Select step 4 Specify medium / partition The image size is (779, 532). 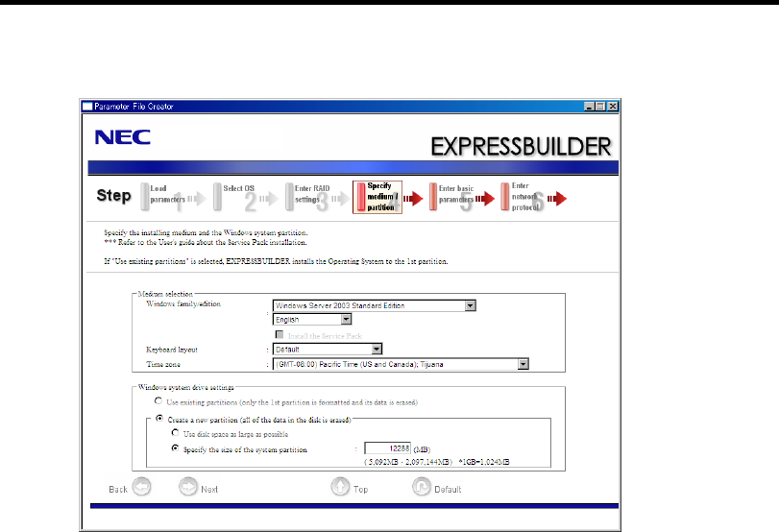click(377, 197)
